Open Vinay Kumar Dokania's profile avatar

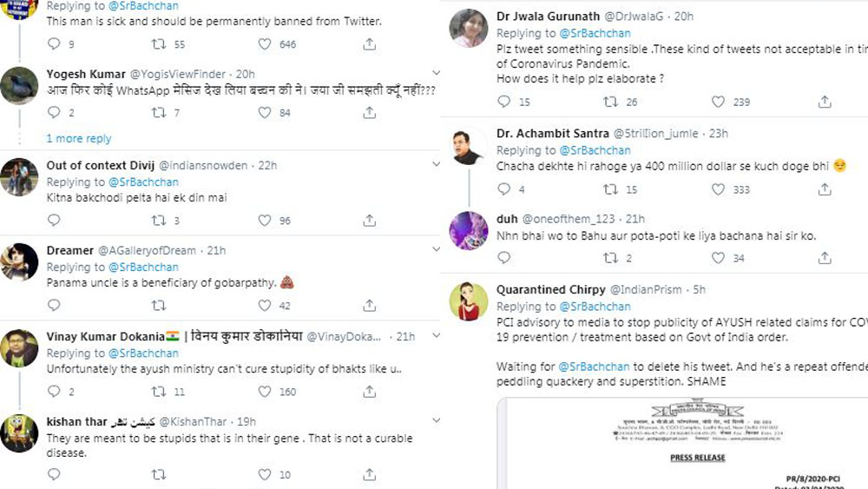pyautogui.click(x=19, y=347)
